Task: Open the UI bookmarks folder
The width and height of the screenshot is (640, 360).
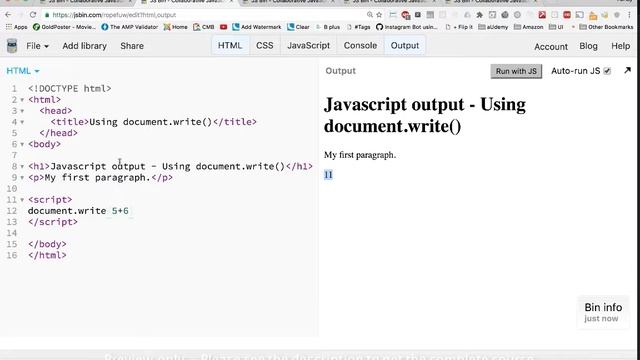Action: [x=556, y=27]
